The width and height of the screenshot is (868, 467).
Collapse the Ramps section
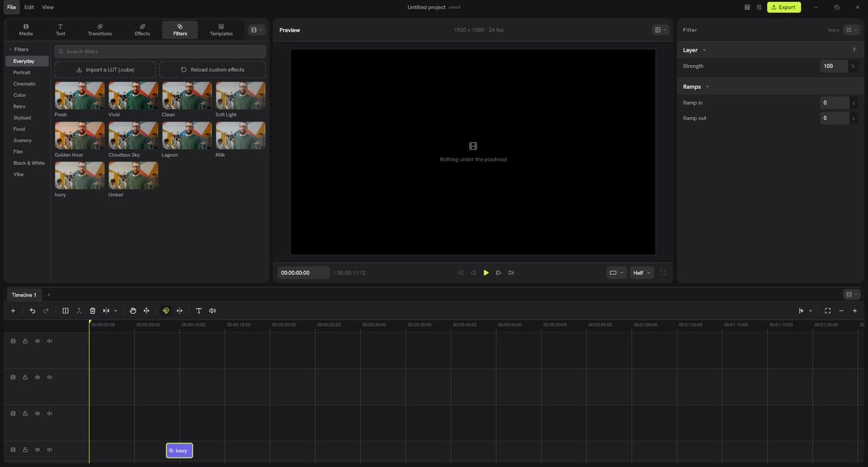tap(707, 87)
